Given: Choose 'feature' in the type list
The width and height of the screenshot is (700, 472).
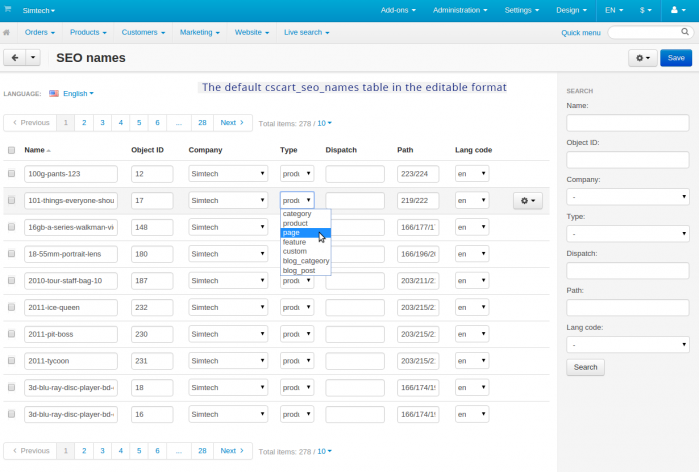Looking at the screenshot, I should point(306,242).
